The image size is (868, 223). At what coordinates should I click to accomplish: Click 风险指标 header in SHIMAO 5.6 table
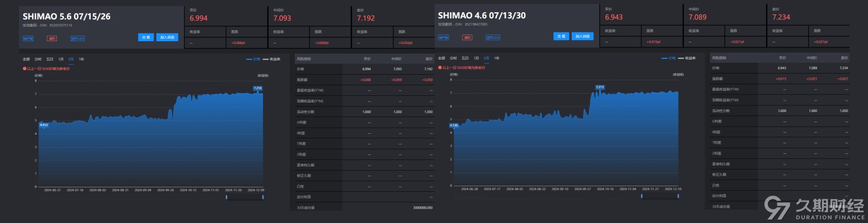(x=304, y=59)
